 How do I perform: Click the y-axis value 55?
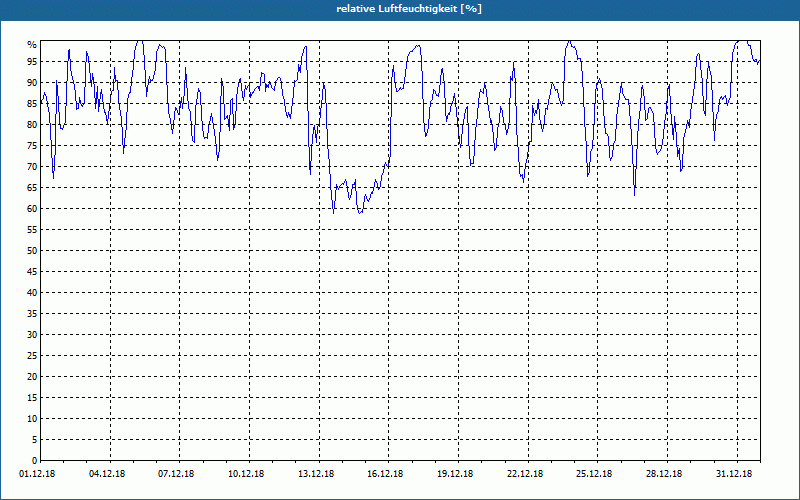[x=32, y=230]
